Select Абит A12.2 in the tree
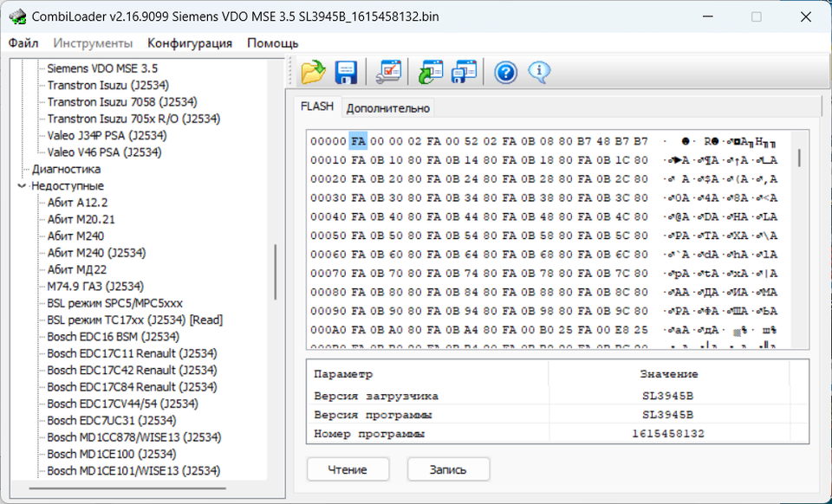This screenshot has height=504, width=832. point(77,203)
